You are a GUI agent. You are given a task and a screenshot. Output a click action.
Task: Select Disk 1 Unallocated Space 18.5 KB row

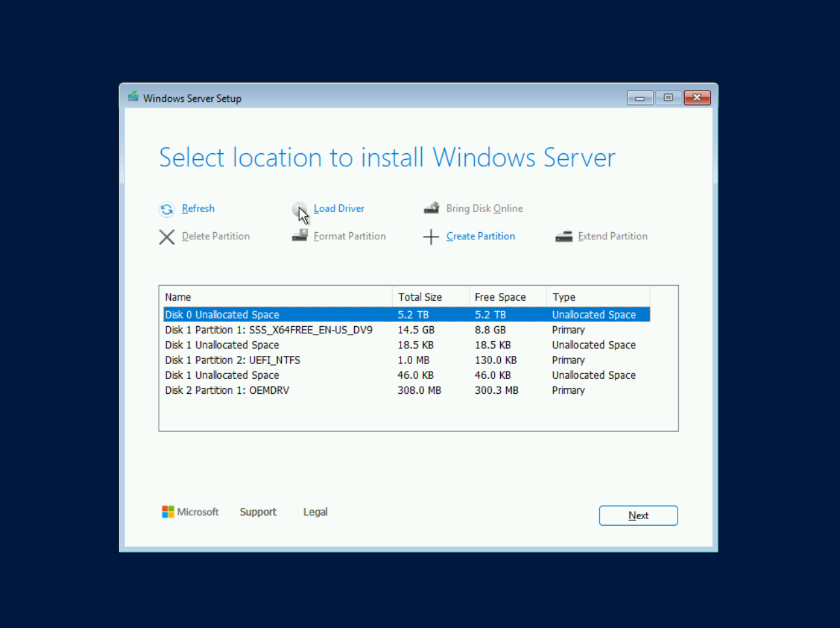[x=407, y=345]
